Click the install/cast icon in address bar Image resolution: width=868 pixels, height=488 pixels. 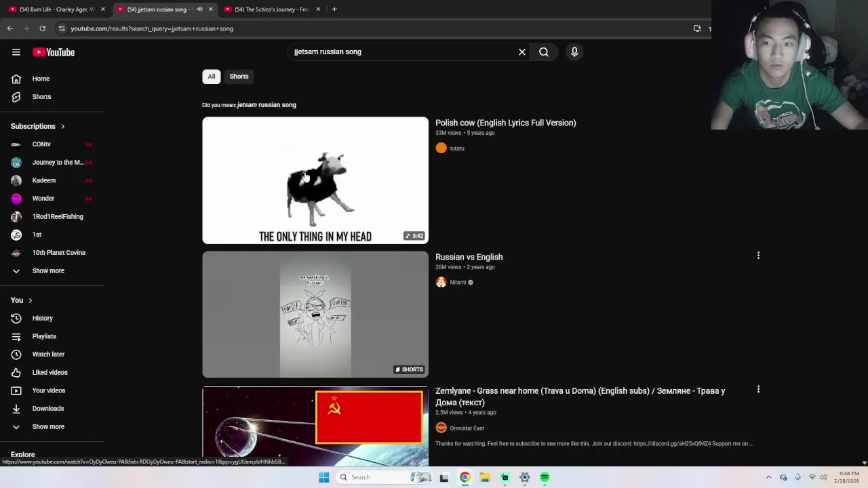click(697, 28)
